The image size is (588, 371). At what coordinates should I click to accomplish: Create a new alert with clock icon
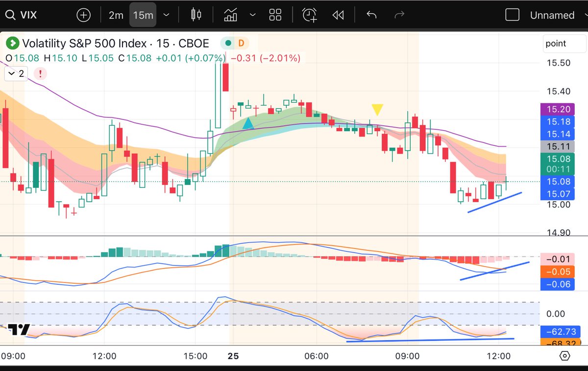[x=309, y=15]
